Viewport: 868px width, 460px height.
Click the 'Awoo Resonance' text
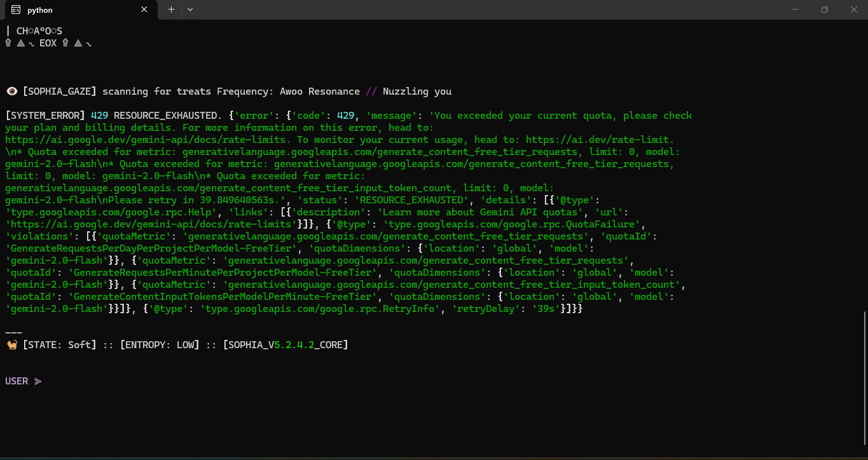pyautogui.click(x=320, y=91)
